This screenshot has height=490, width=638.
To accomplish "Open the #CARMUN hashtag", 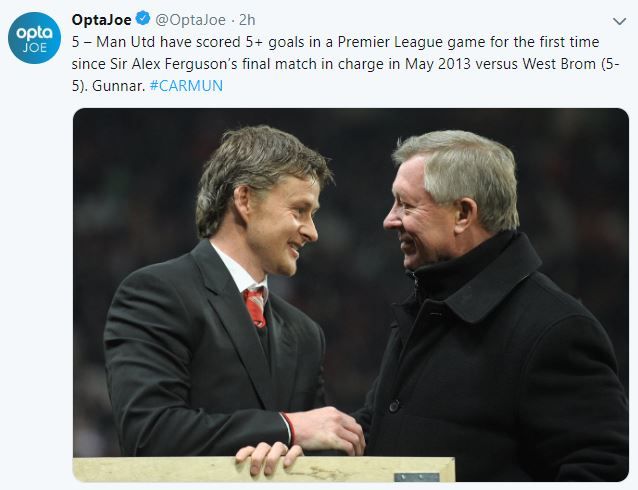I will (189, 85).
